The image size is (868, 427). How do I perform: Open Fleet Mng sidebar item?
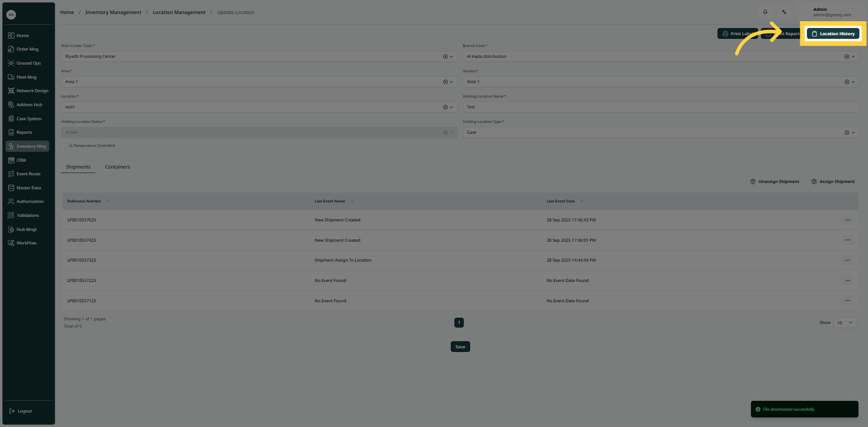coord(23,77)
